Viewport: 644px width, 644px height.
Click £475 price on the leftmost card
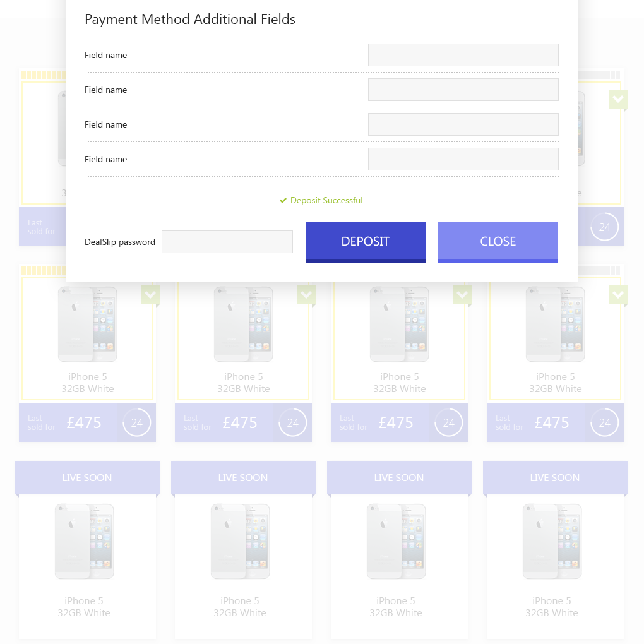pyautogui.click(x=84, y=422)
